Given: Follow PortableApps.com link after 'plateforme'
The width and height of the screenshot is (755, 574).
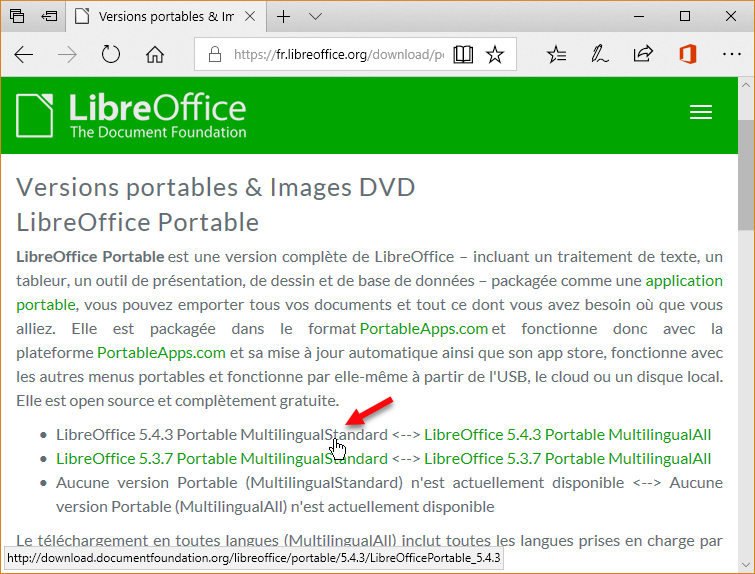Looking at the screenshot, I should click(x=161, y=353).
